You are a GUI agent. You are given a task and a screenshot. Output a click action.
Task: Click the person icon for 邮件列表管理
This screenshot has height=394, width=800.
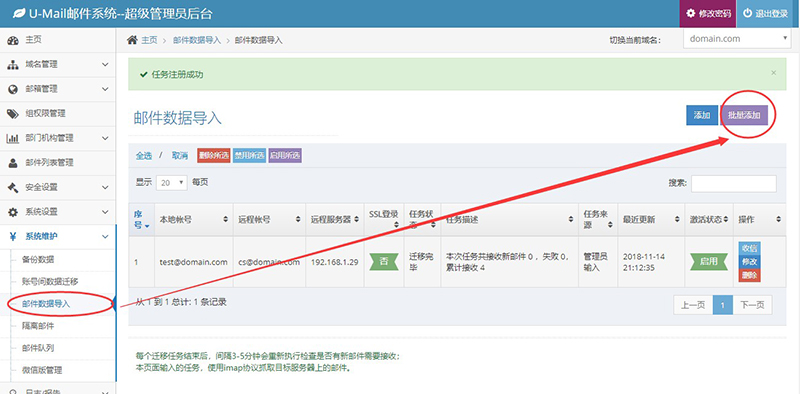13,163
